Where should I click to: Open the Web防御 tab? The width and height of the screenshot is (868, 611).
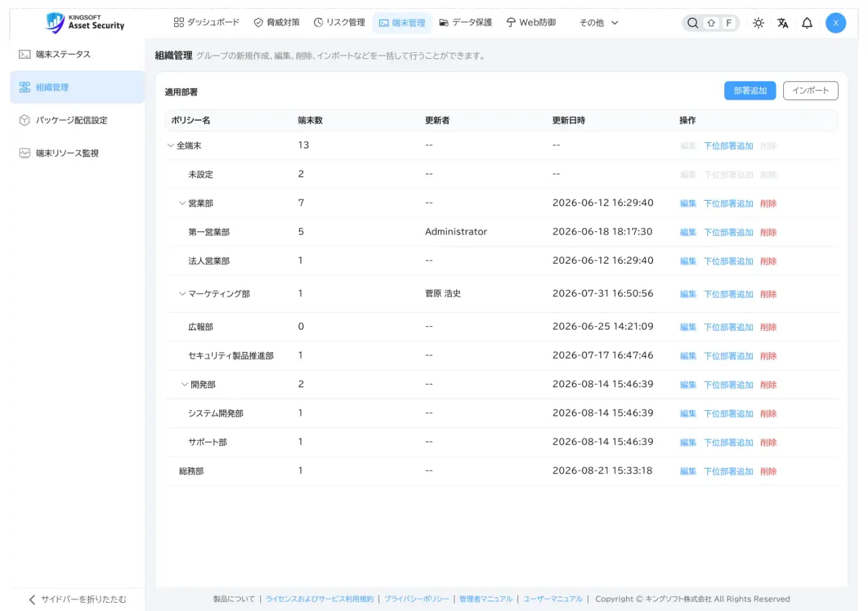(531, 22)
